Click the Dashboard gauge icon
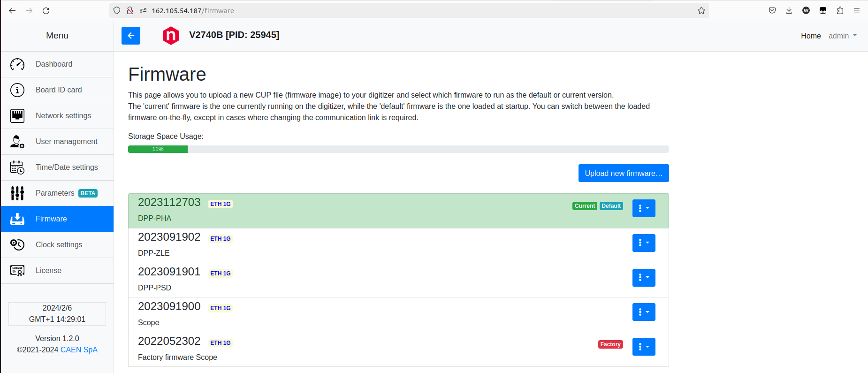 [x=17, y=64]
